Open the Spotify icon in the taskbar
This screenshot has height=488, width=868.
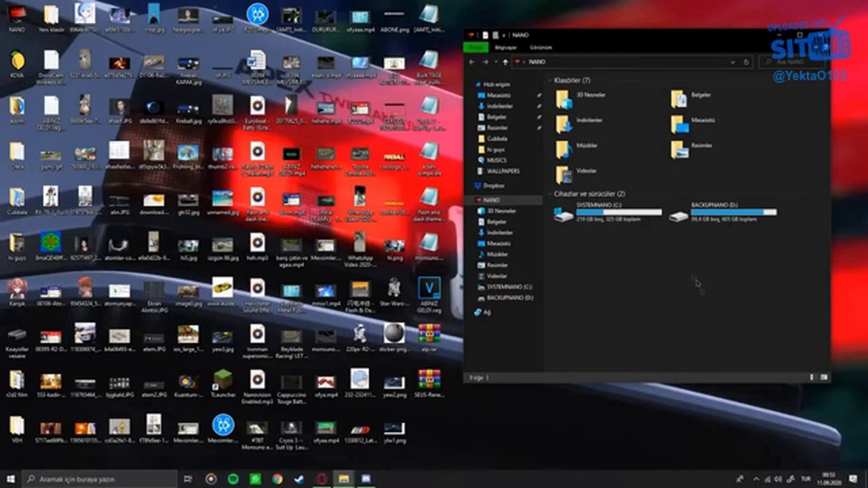click(x=233, y=479)
